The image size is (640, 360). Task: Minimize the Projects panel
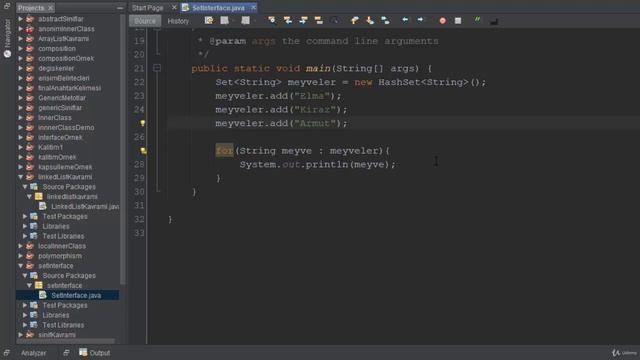click(120, 8)
